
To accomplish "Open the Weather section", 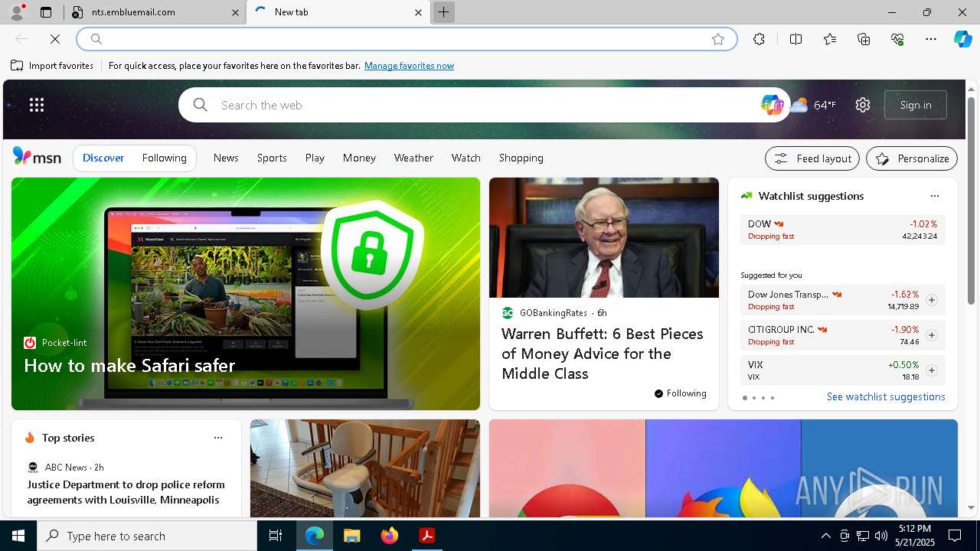I will tap(413, 158).
